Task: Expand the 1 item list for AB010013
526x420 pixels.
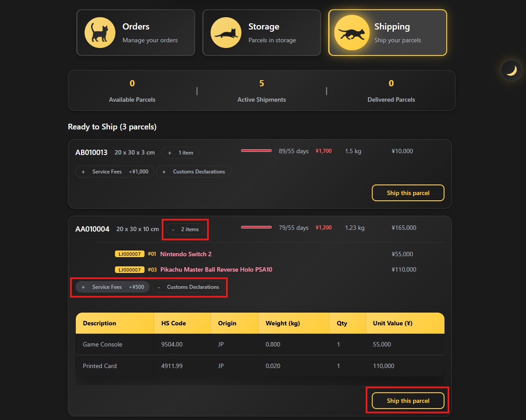Action: [180, 152]
